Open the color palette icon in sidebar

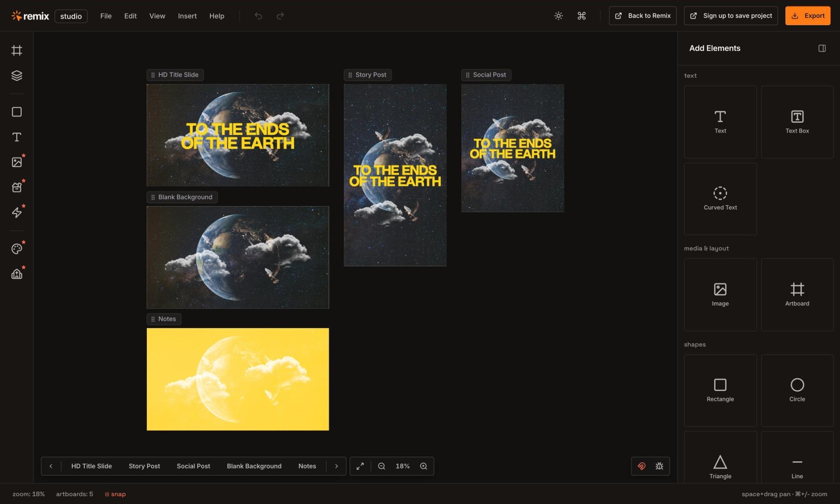(x=17, y=249)
